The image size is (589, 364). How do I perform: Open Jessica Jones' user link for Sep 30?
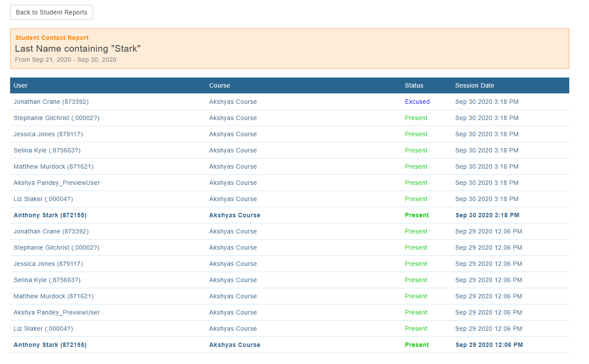(x=48, y=134)
